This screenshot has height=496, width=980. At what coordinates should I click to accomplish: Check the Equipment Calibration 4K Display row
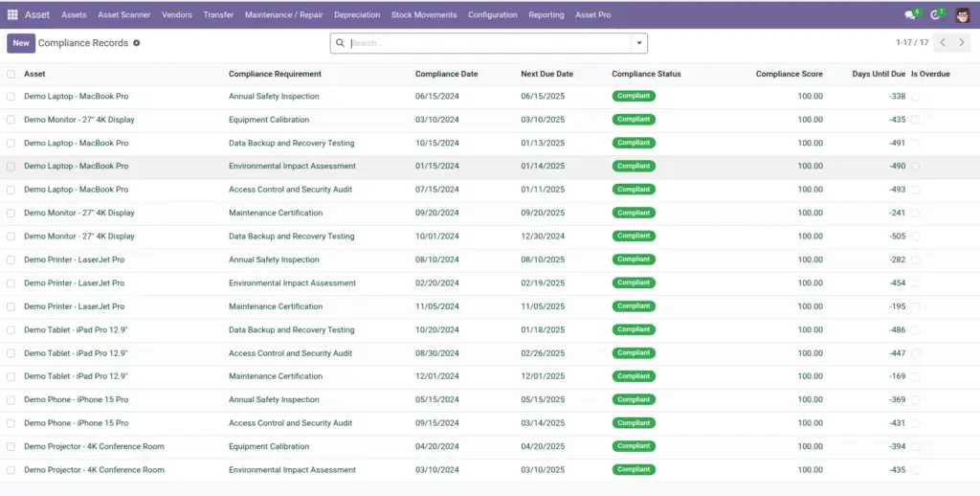[11, 120]
